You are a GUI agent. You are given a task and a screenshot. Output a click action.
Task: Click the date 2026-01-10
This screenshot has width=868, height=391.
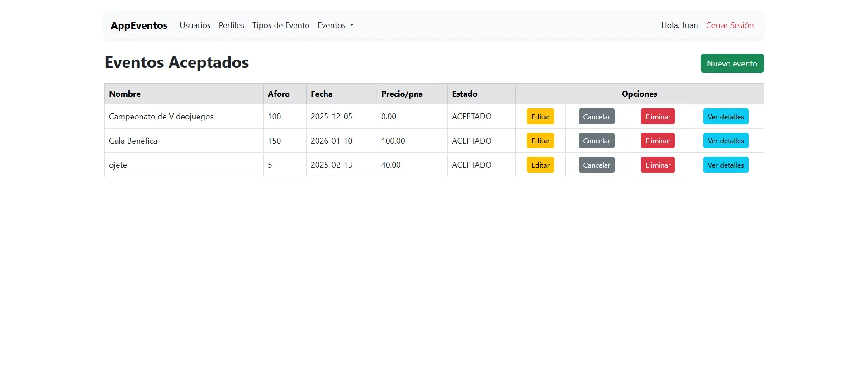331,141
